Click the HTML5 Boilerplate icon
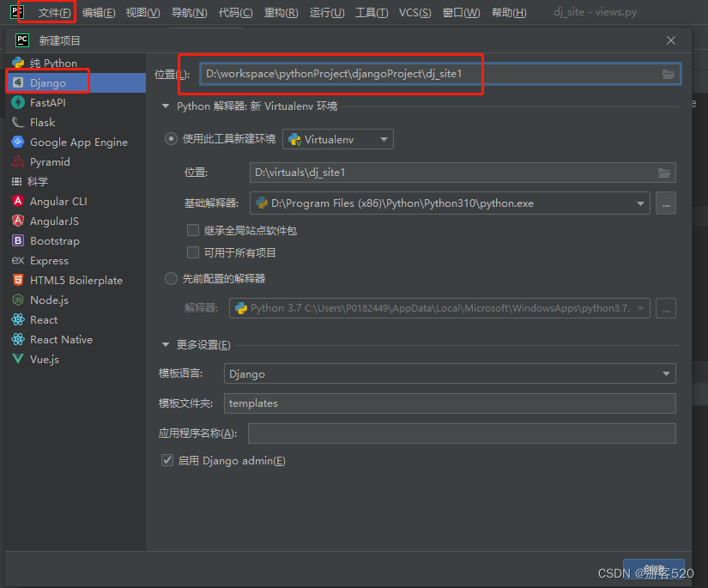The image size is (708, 588). point(18,280)
